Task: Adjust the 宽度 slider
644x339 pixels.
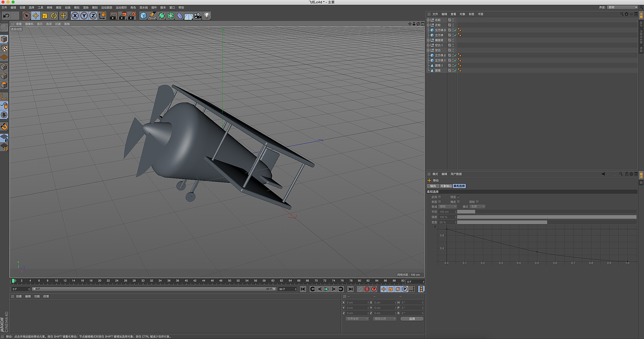Action: point(546,222)
